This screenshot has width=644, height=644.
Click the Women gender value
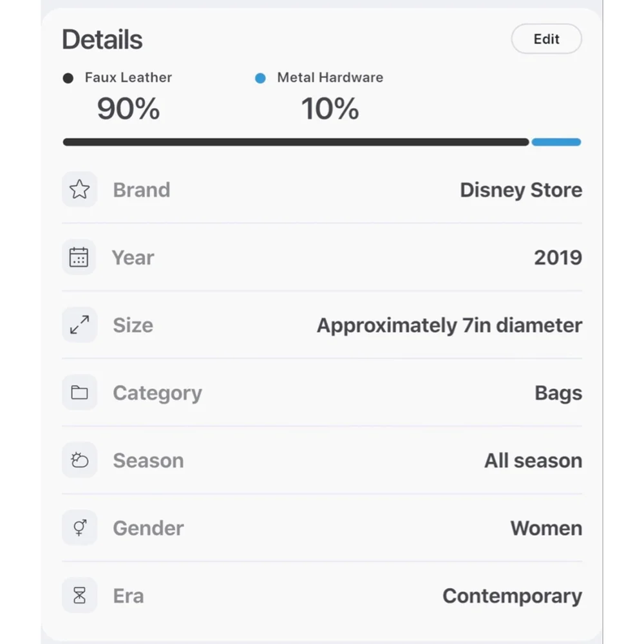click(x=546, y=528)
